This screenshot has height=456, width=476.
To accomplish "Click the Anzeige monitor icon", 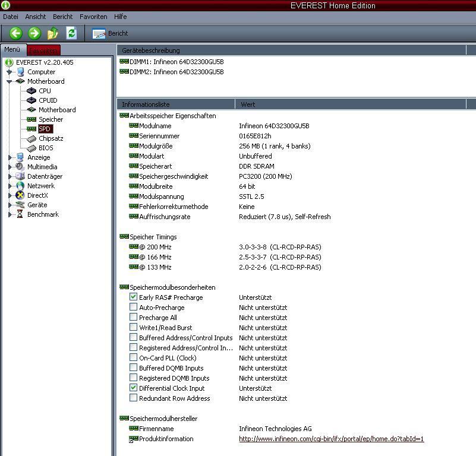I will pos(20,157).
